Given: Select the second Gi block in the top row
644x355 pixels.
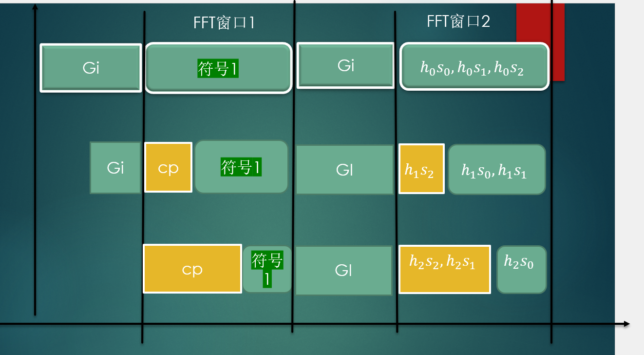Looking at the screenshot, I should (345, 66).
